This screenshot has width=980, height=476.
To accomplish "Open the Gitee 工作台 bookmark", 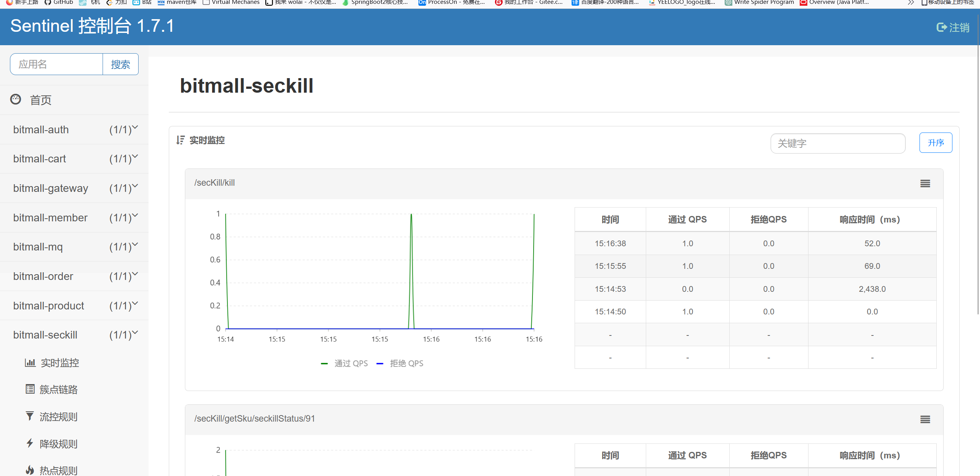I will [529, 2].
